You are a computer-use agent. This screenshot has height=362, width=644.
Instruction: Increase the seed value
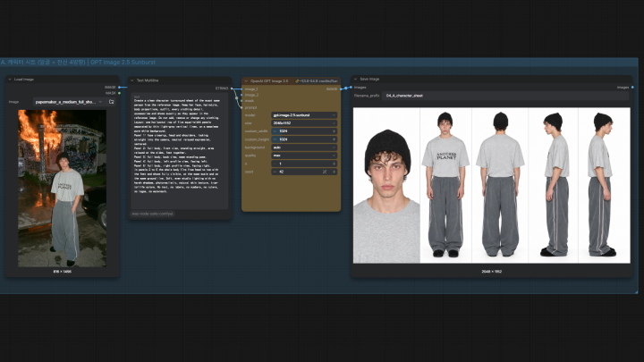pyautogui.click(x=334, y=172)
